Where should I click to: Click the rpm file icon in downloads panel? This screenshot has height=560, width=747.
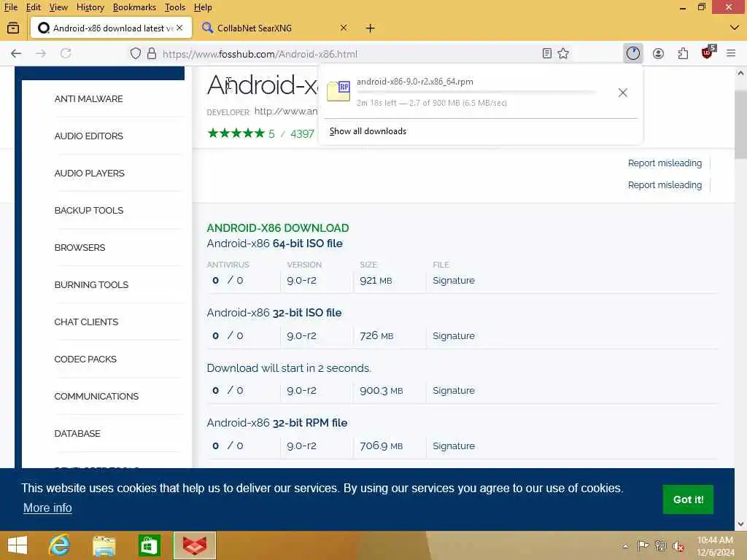(x=338, y=91)
